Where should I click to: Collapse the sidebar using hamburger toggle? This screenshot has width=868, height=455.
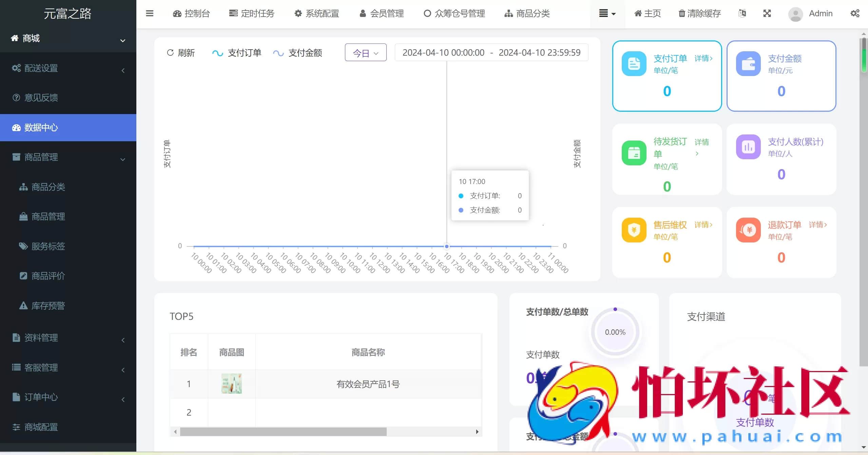tap(150, 14)
